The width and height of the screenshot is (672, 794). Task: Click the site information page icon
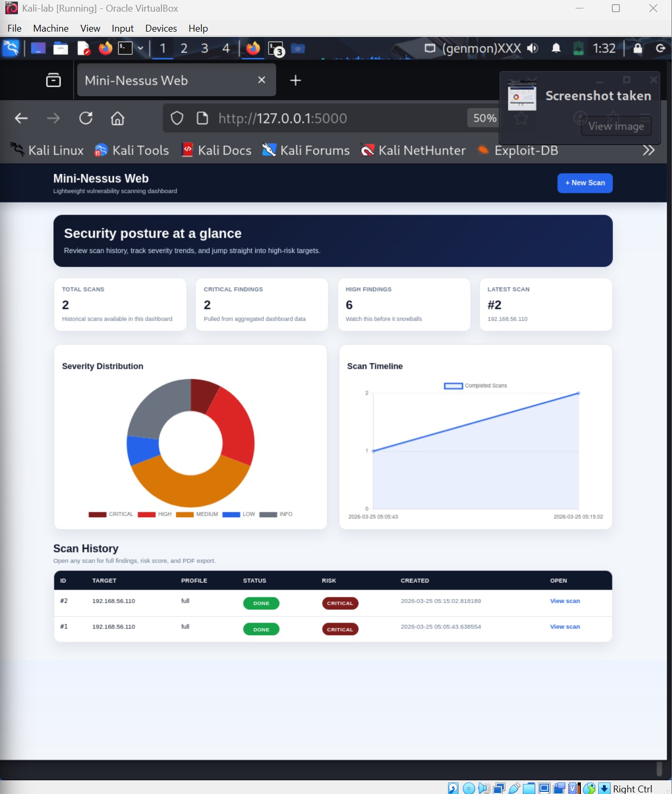(202, 118)
